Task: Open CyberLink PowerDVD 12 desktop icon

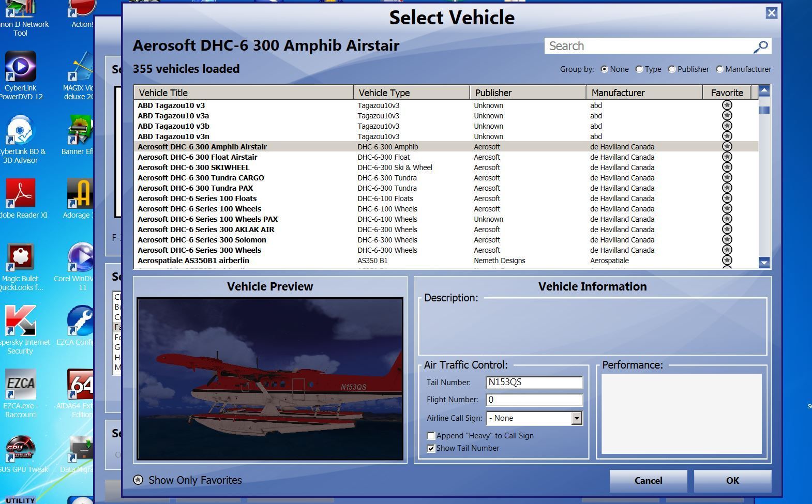Action: (21, 76)
